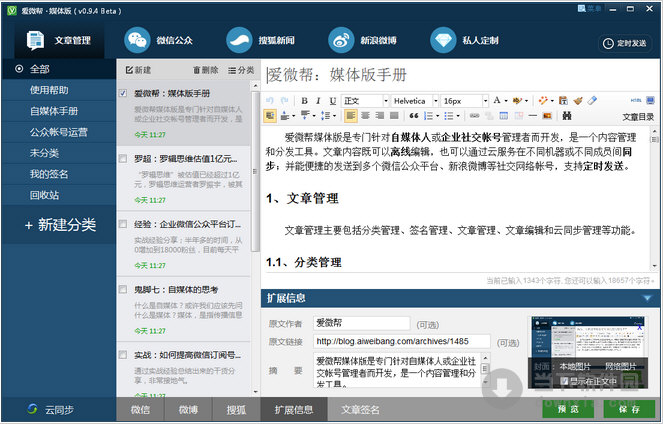Open the 私人定制 diamond icon
The width and height of the screenshot is (663, 427).
click(443, 41)
